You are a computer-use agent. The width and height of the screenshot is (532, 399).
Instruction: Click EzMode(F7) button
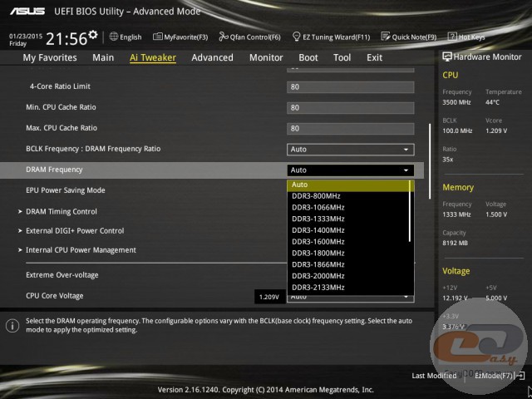494,376
